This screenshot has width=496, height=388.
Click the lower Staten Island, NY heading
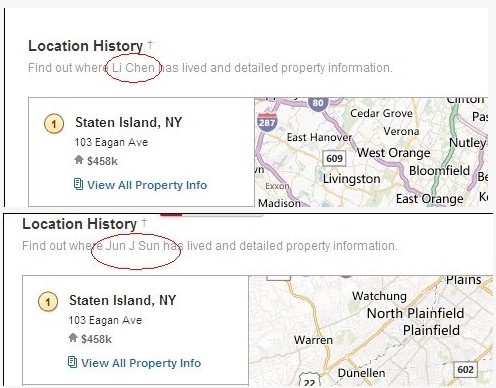[122, 300]
